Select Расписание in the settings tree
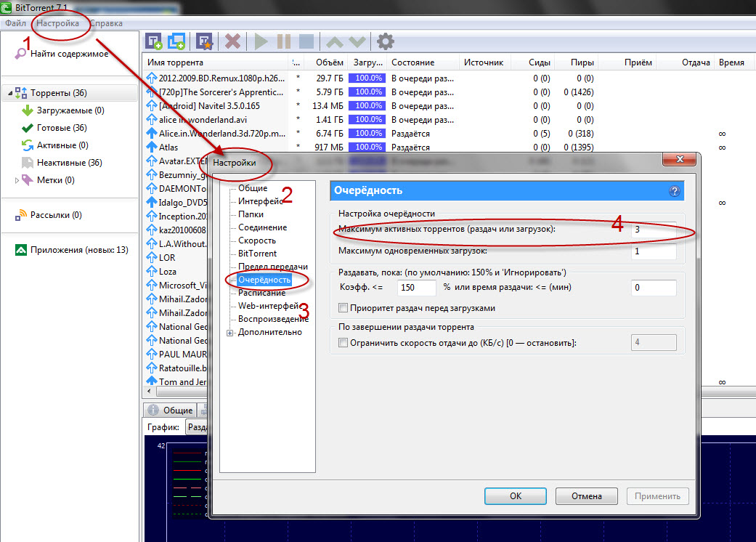Image resolution: width=756 pixels, height=542 pixels. point(261,293)
